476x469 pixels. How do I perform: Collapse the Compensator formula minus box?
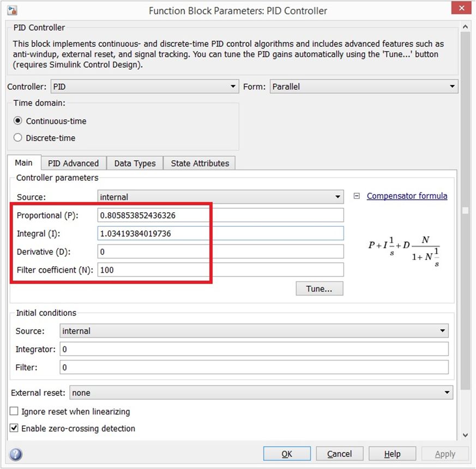pos(357,196)
